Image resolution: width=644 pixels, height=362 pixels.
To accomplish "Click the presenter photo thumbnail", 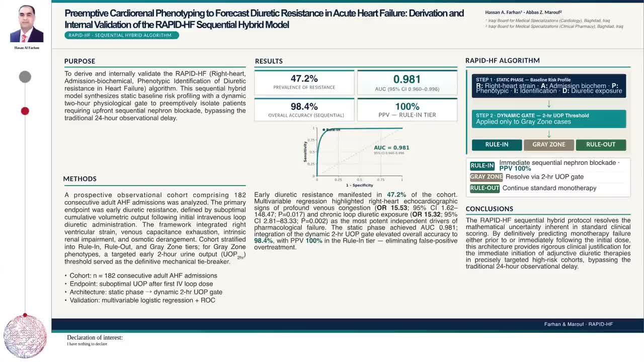I will click(27, 24).
